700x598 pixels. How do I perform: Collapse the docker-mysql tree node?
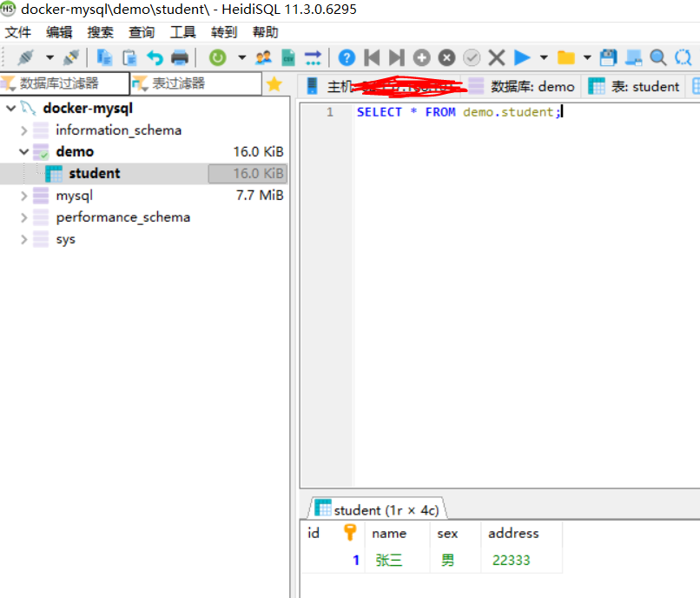10,108
